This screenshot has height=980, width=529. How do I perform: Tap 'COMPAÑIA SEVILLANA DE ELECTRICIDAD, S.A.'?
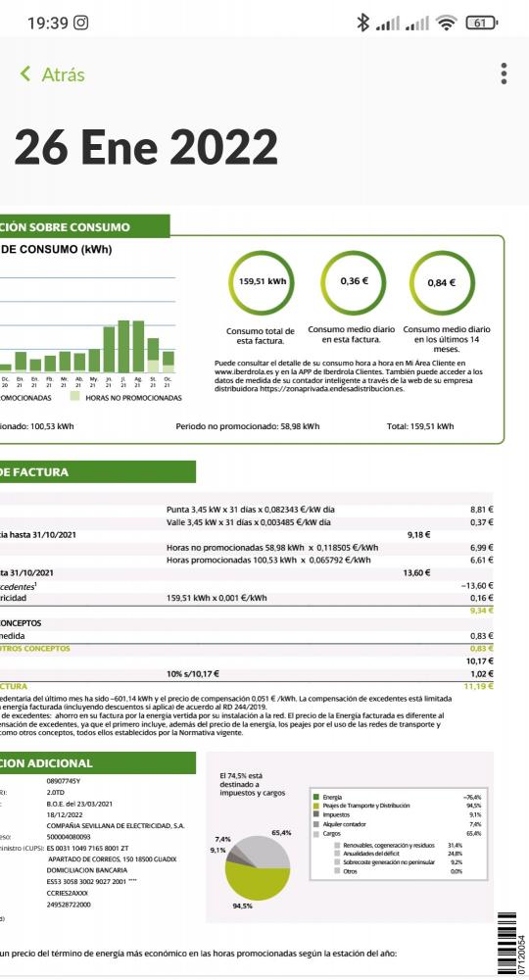[x=116, y=826]
